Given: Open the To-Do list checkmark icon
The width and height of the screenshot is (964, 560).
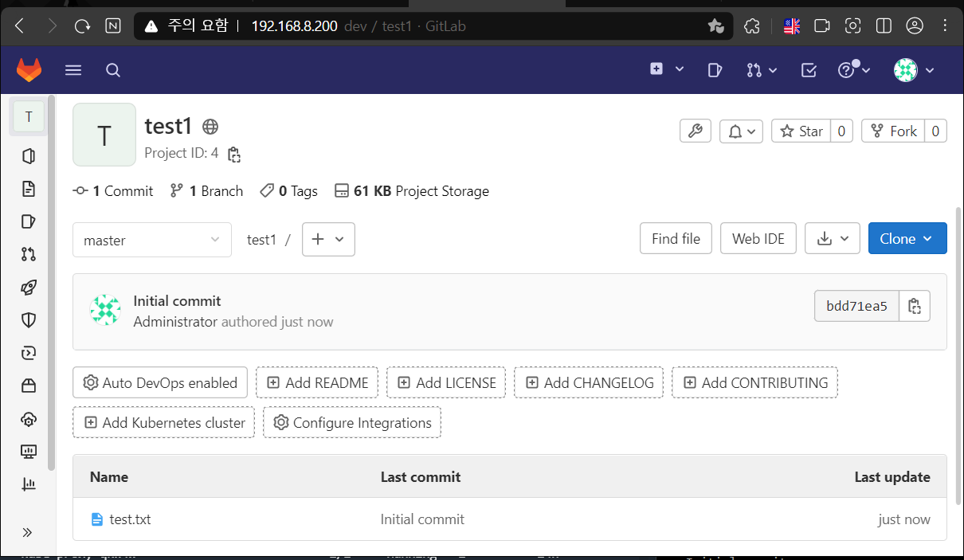Looking at the screenshot, I should (809, 70).
